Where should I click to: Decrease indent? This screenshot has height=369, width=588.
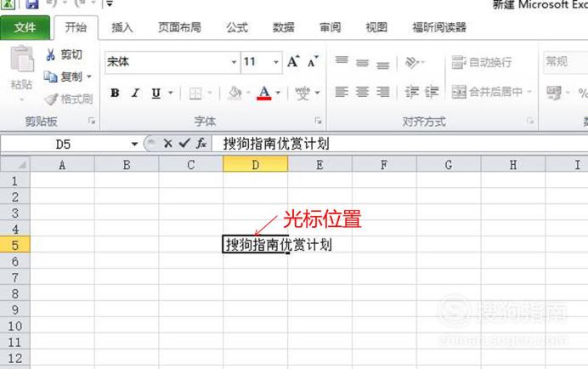click(412, 92)
